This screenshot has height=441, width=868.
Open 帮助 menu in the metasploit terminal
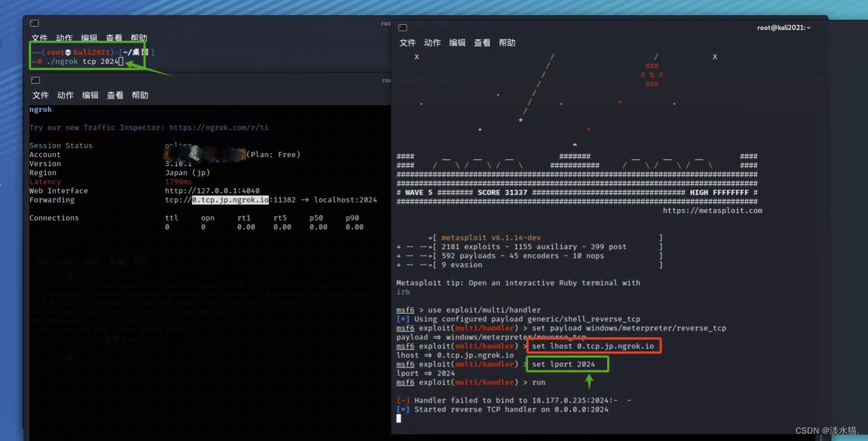pos(507,43)
